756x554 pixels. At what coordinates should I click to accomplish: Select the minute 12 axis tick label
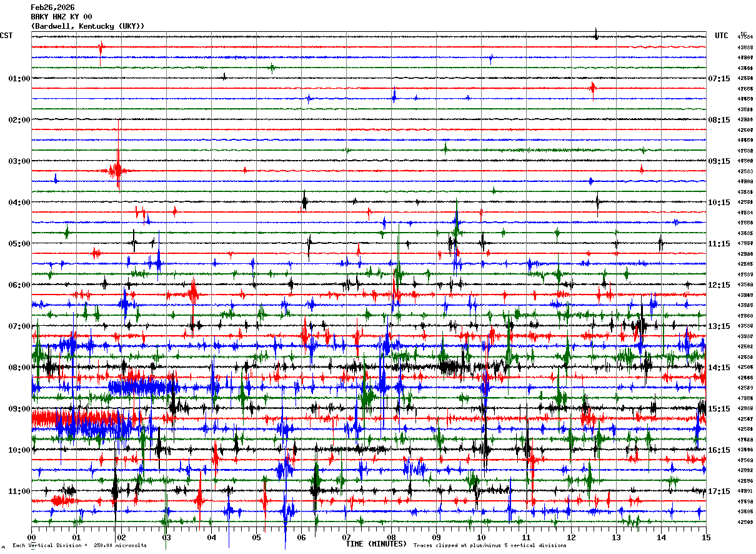[x=571, y=537]
